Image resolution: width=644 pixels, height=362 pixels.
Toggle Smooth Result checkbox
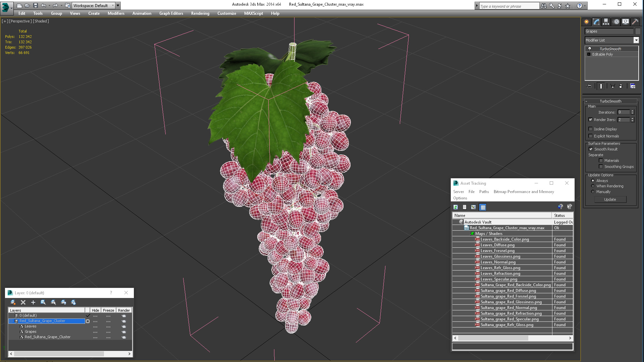click(x=591, y=149)
